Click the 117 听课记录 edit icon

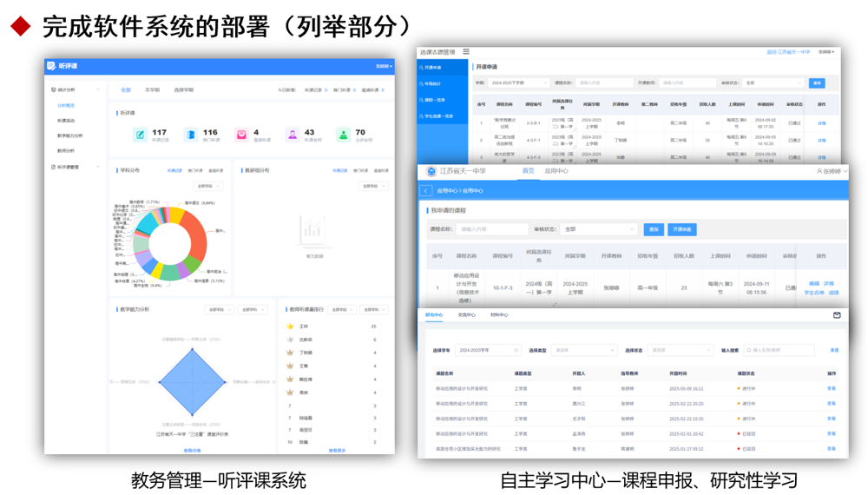click(140, 135)
